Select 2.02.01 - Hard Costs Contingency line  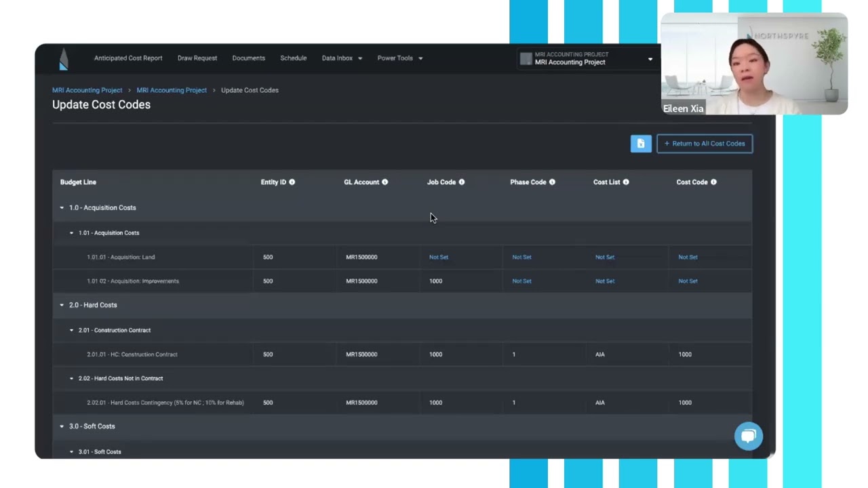pos(165,403)
